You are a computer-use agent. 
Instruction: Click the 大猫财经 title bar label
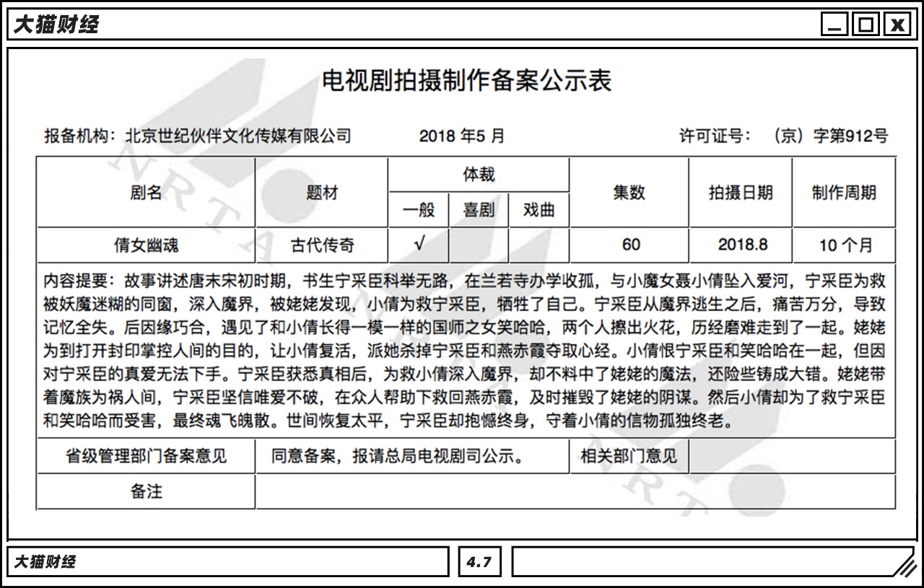[x=56, y=25]
